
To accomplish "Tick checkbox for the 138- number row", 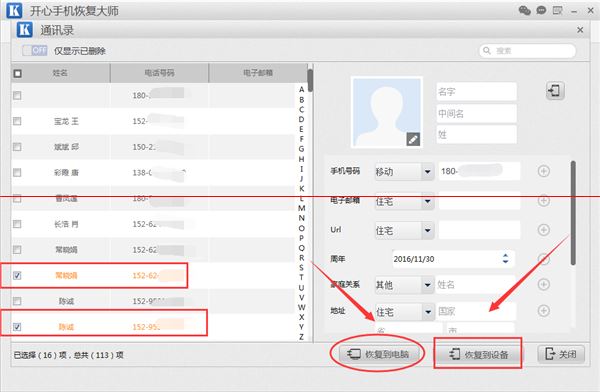I will click(17, 173).
